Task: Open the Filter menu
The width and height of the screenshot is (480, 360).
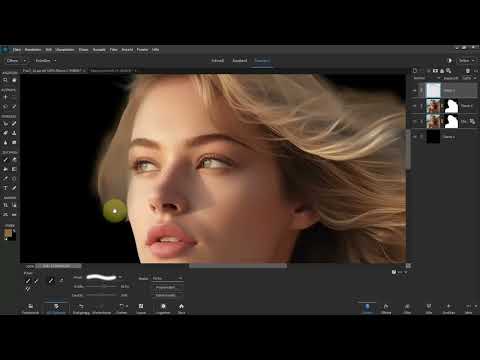Action: click(x=114, y=50)
